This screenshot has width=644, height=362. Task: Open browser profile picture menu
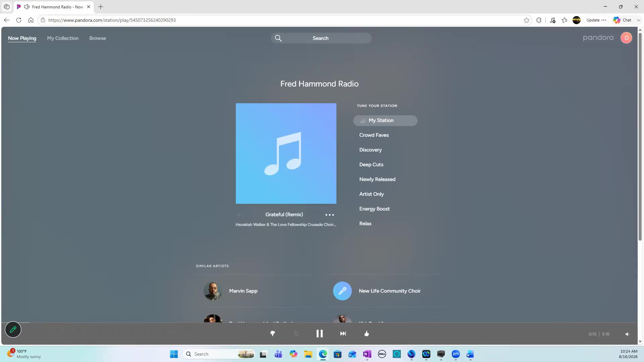(577, 20)
